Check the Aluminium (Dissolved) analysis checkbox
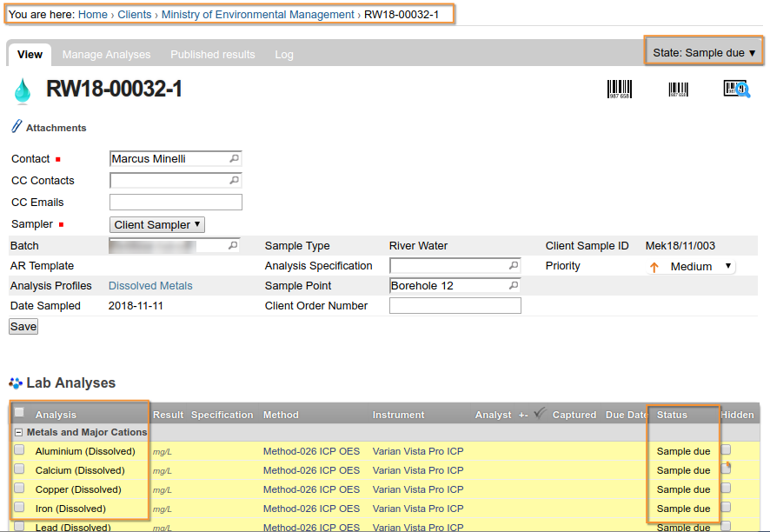Image resolution: width=770 pixels, height=532 pixels. [x=19, y=451]
